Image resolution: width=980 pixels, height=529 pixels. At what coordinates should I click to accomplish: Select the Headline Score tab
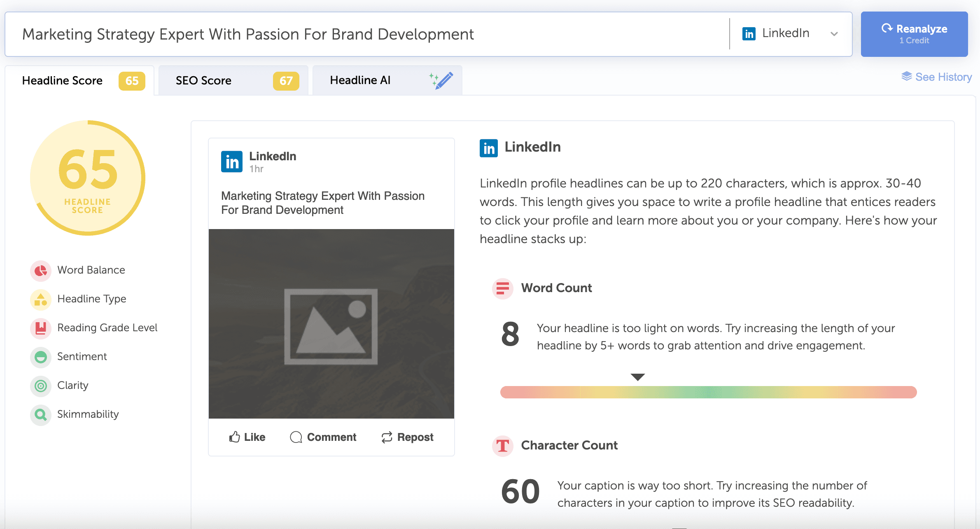63,81
